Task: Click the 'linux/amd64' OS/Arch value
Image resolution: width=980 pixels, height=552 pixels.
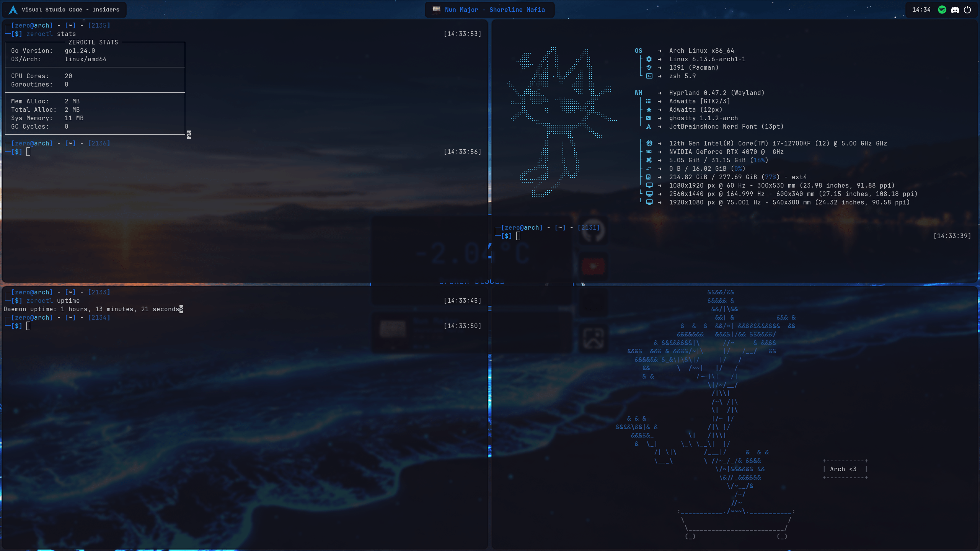Action: [85, 59]
